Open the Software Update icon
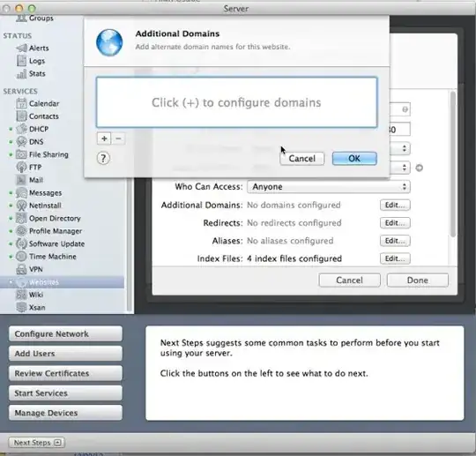The height and width of the screenshot is (456, 476). [21, 244]
